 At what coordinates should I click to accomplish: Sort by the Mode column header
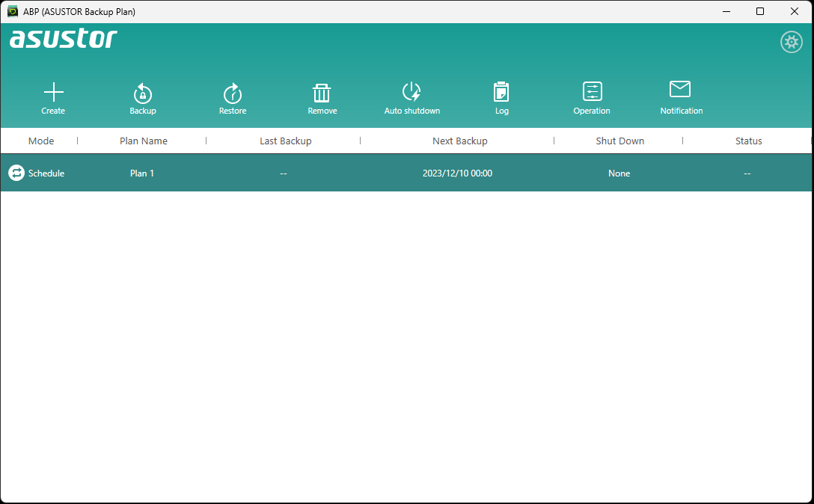[x=41, y=141]
